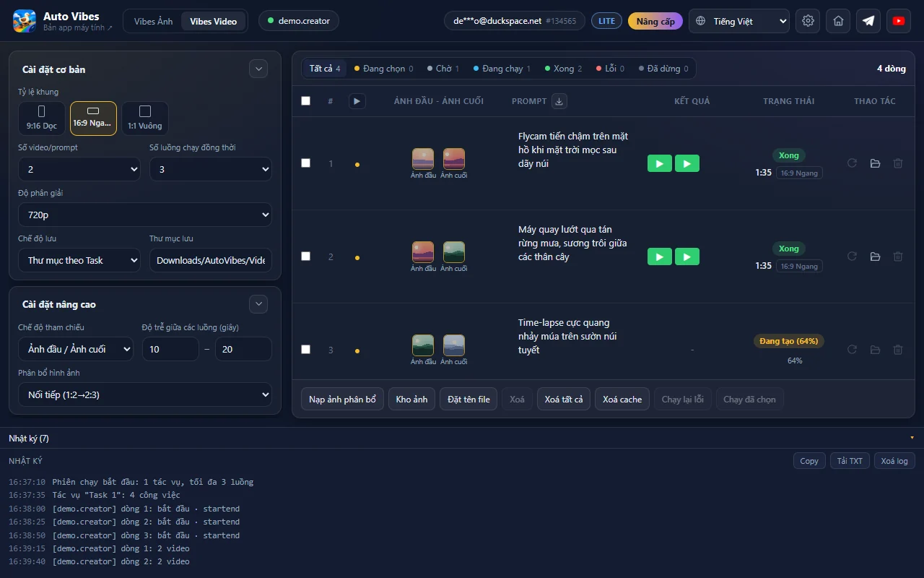
Task: Click the Nâng cấp upgrade button
Action: coord(655,21)
